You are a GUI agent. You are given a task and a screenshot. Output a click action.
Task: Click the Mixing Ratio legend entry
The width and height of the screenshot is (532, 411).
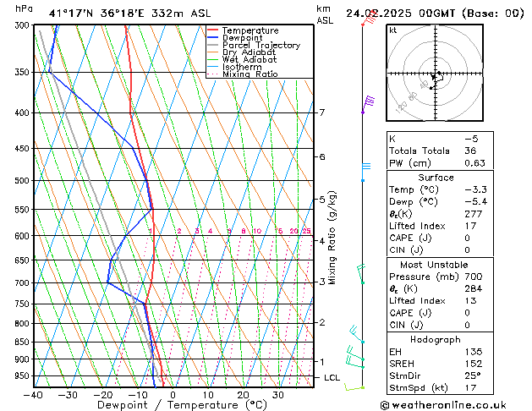click(243, 74)
